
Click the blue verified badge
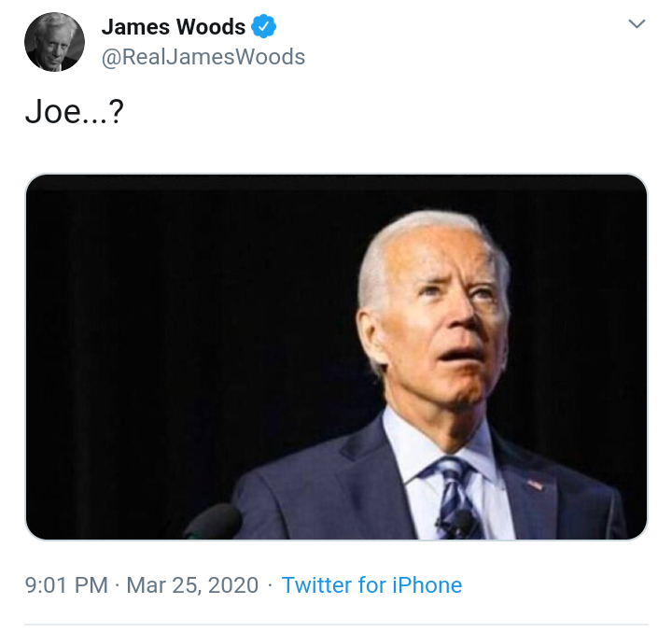[x=265, y=26]
